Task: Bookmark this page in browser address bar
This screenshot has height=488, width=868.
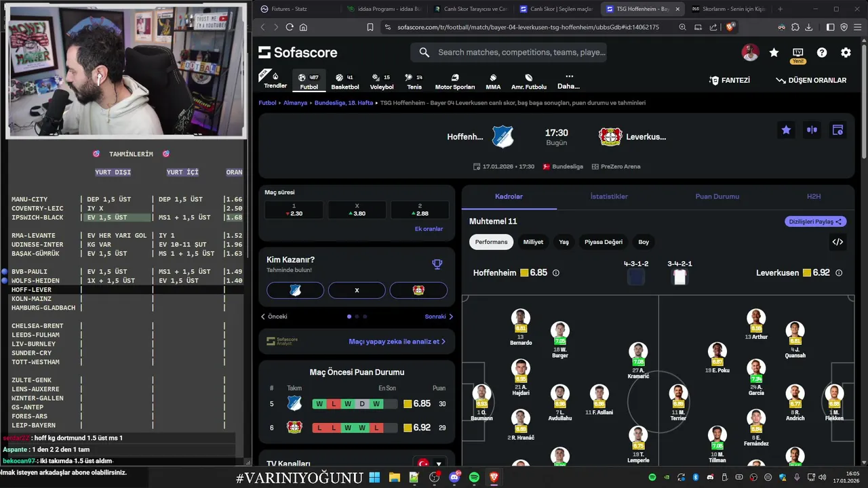Action: [x=370, y=27]
